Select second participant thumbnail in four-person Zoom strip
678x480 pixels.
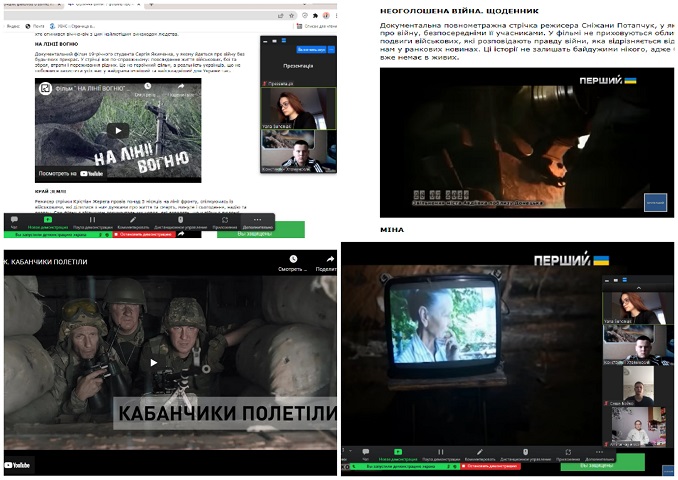pyautogui.click(x=638, y=345)
